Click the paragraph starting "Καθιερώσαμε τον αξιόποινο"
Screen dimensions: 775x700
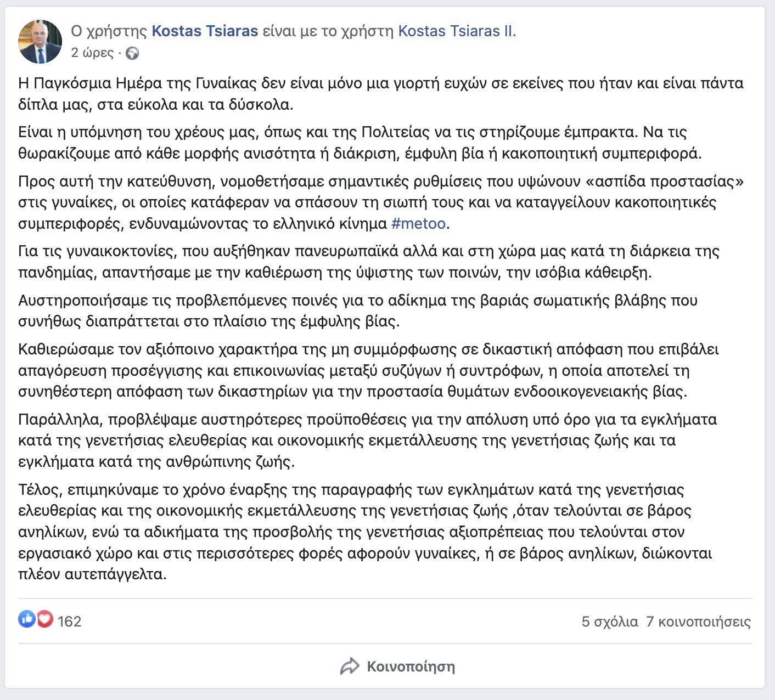[x=368, y=370]
